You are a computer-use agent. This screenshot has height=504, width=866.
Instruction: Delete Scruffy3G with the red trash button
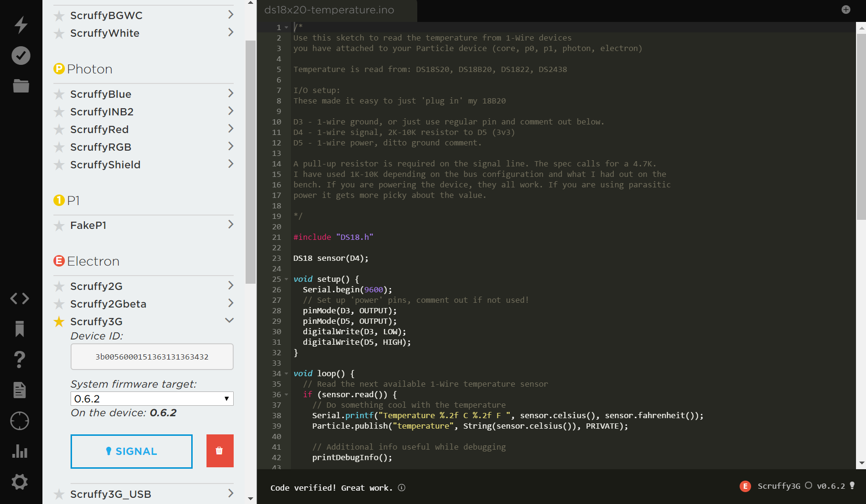(x=220, y=451)
